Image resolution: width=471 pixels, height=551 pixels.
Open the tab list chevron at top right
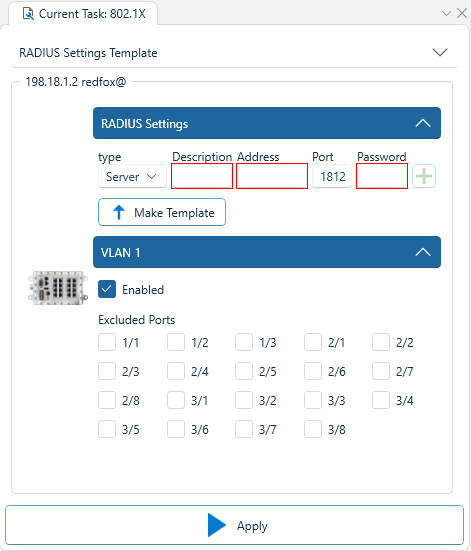coord(446,14)
